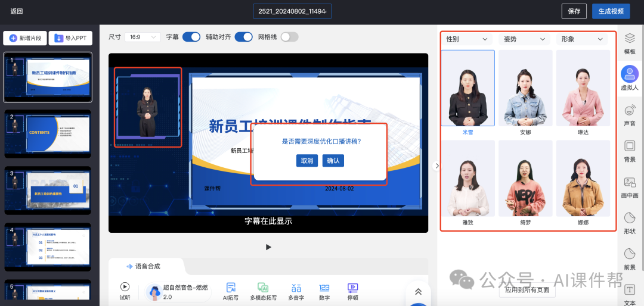Click the 试听 preview audio icon
This screenshot has width=644, height=306.
coord(125,286)
